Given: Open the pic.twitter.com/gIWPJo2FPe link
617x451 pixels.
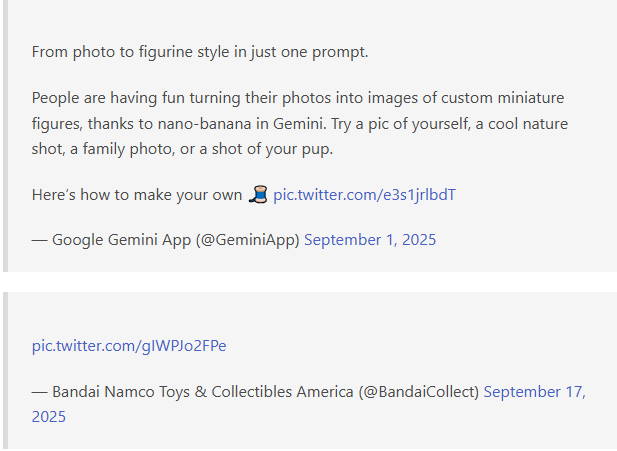Looking at the screenshot, I should tap(129, 346).
